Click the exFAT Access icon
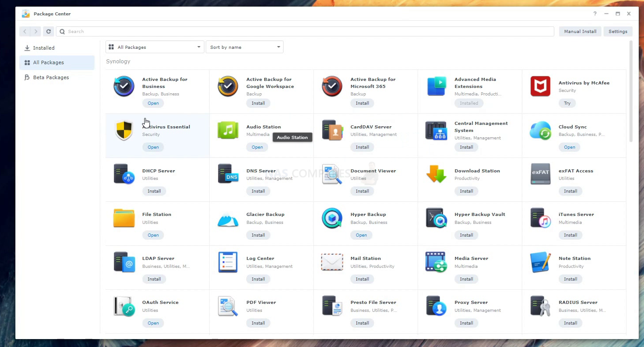Screen dimensions: 644x347 pyautogui.click(x=540, y=174)
